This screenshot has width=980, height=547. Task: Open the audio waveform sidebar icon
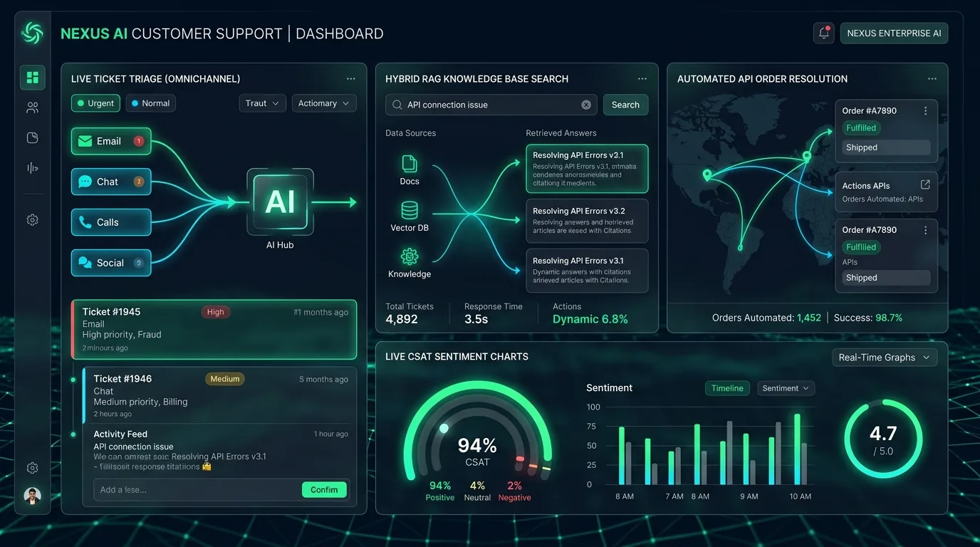pos(32,168)
